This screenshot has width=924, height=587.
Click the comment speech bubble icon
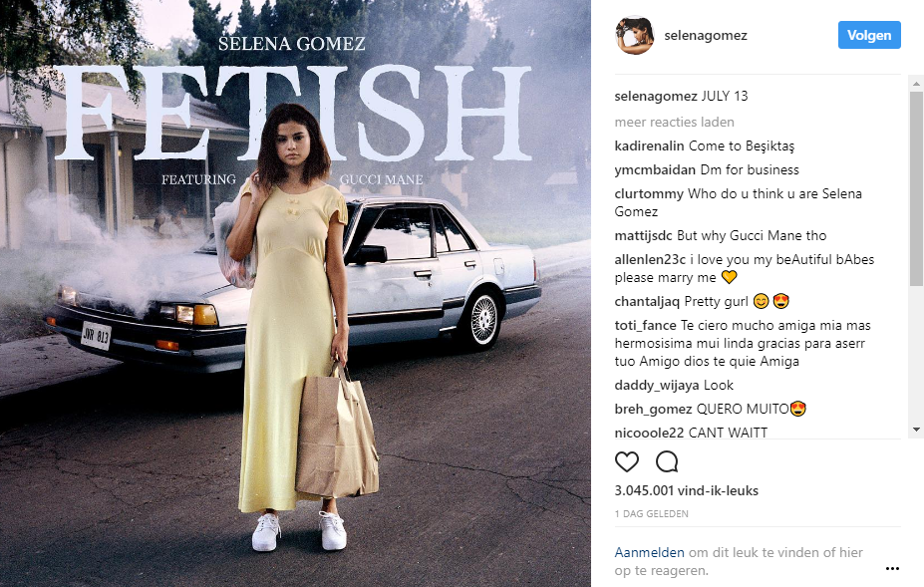point(667,462)
